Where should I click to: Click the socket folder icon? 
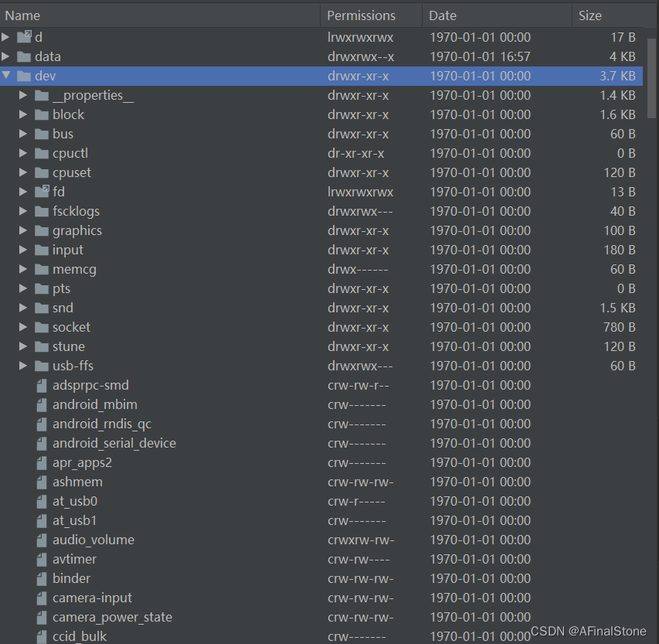[x=42, y=328]
